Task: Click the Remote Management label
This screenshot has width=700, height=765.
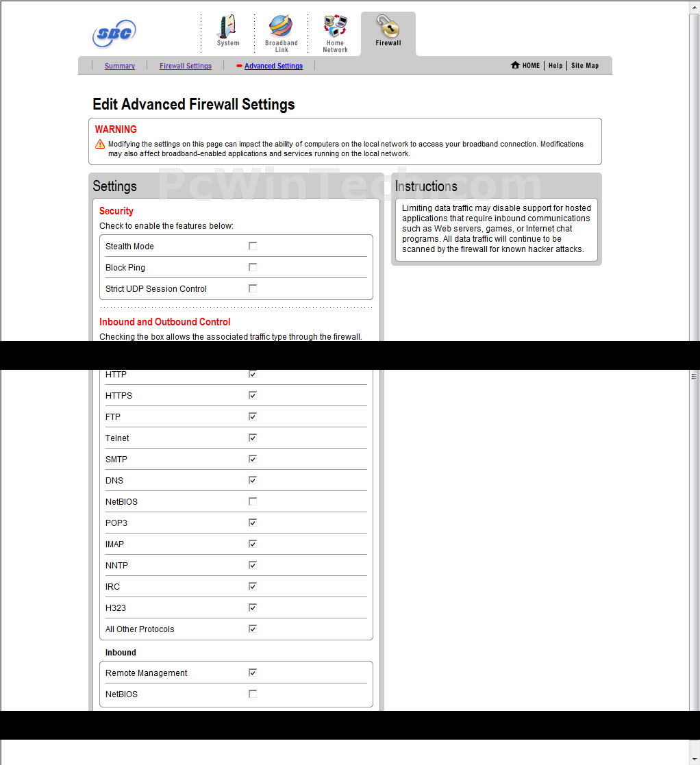Action: (x=147, y=673)
